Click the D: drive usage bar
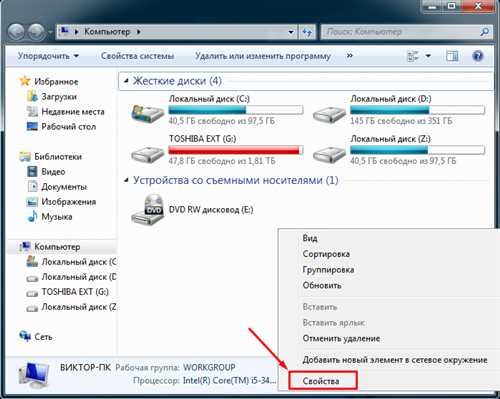This screenshot has height=399, width=500. [x=417, y=110]
